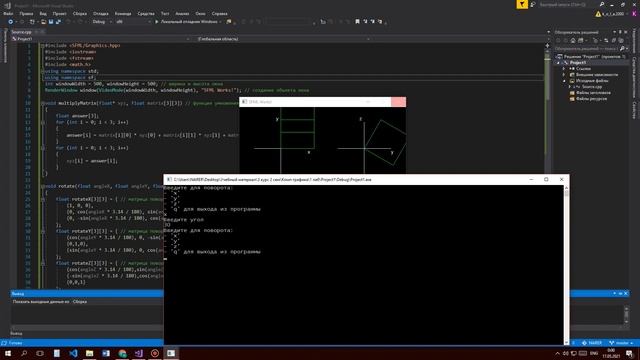Select the Файлы заголовков folder

click(x=593, y=93)
